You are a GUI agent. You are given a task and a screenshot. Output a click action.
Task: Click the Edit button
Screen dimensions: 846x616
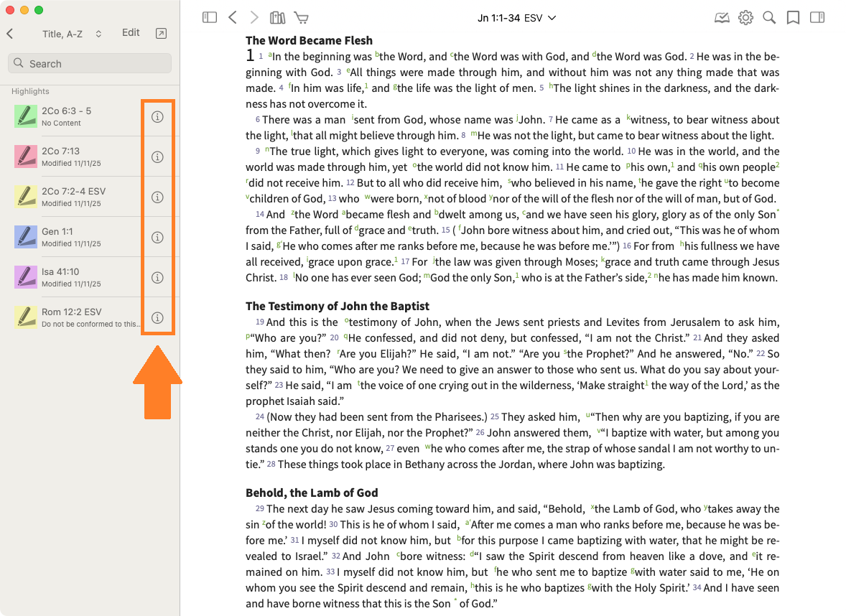131,33
